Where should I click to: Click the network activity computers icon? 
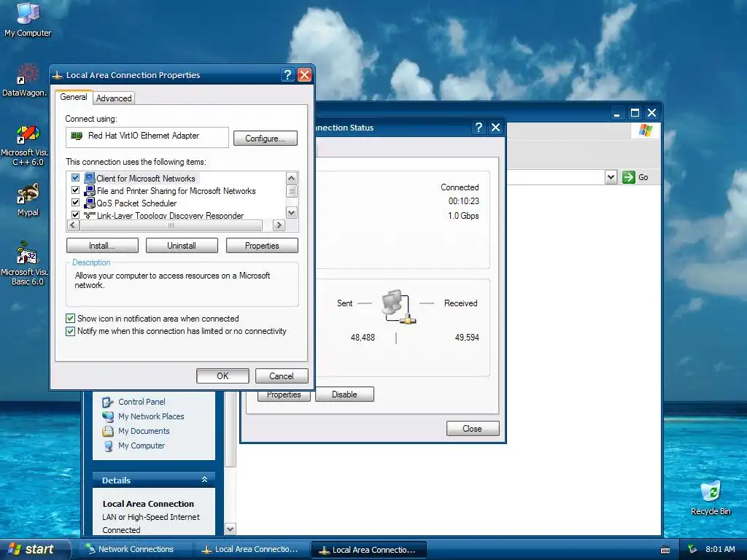(399, 307)
